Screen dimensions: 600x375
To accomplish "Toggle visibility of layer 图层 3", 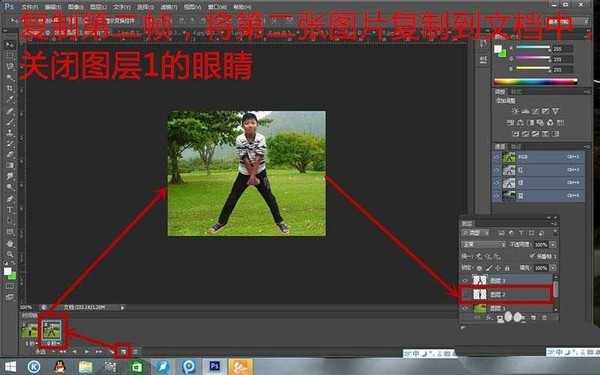I will click(x=465, y=280).
